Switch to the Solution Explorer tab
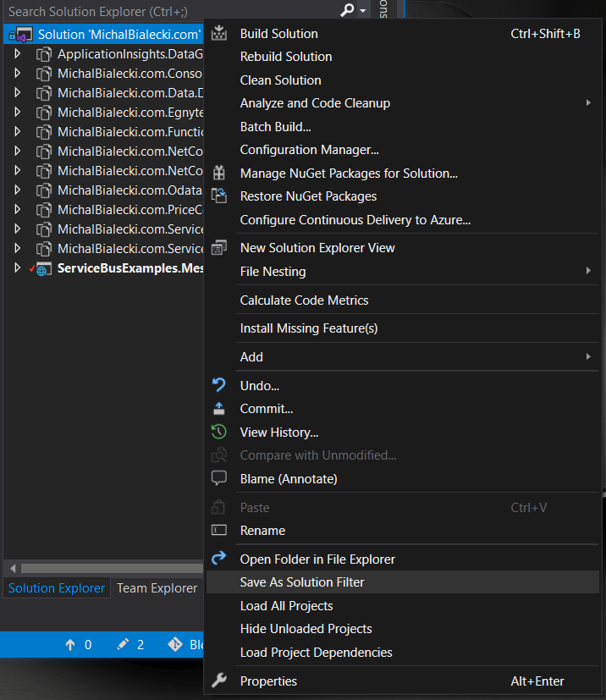The width and height of the screenshot is (606, 700). click(57, 588)
